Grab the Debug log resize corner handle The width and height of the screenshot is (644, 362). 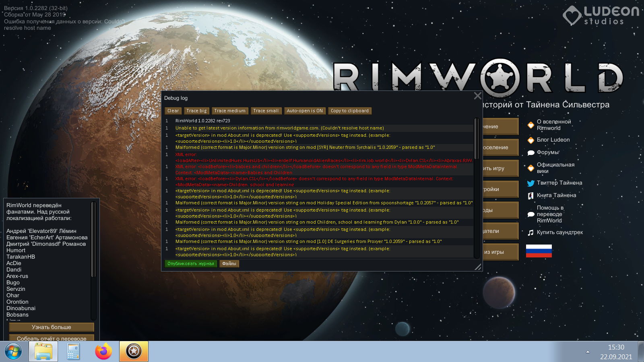tap(478, 267)
